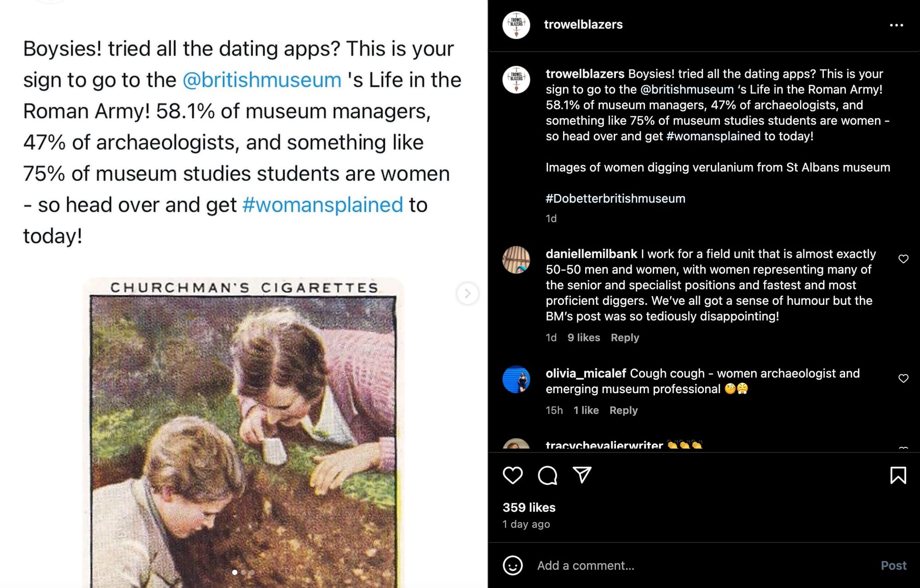Share the post with the paper plane icon
920x588 pixels.
[x=582, y=475]
